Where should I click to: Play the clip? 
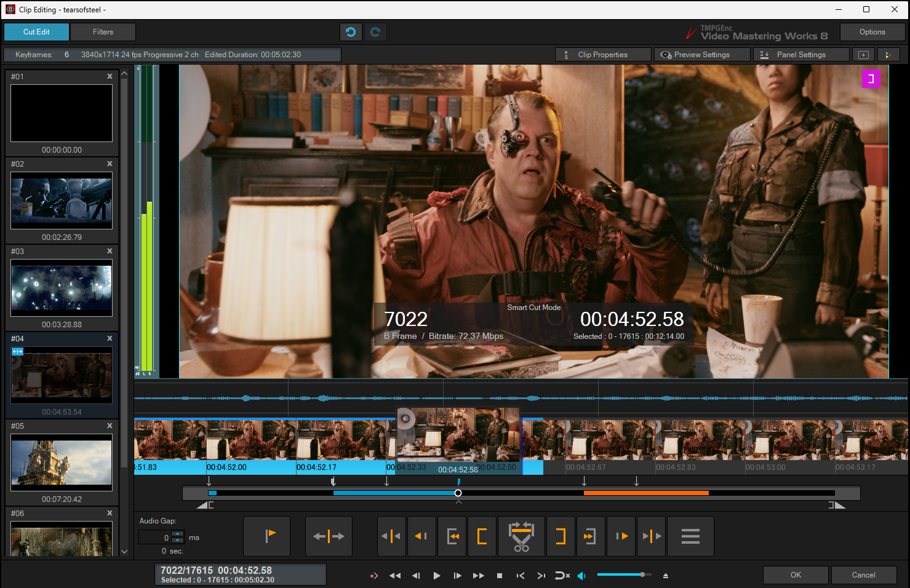(437, 576)
